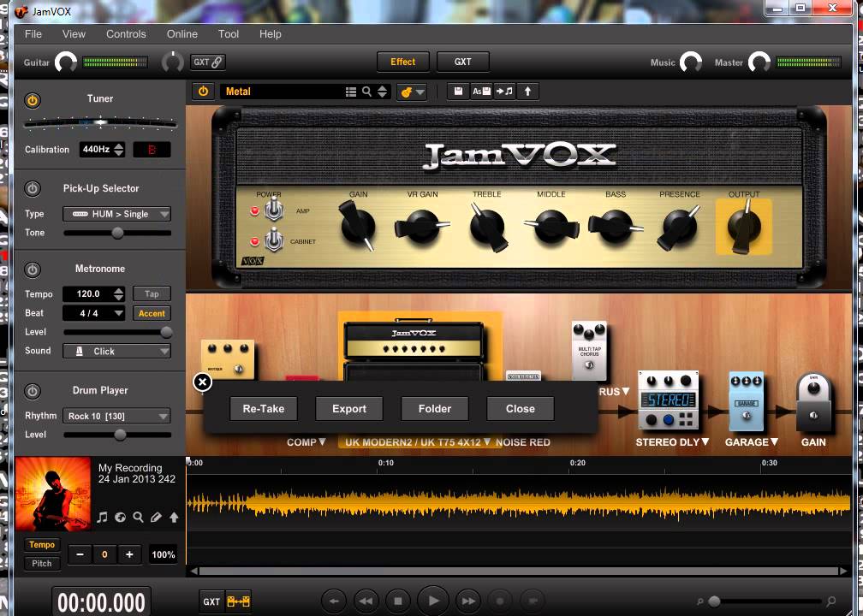Screen dimensions: 863x616
Task: Click the Drum Player Level slider
Action: tap(117, 435)
